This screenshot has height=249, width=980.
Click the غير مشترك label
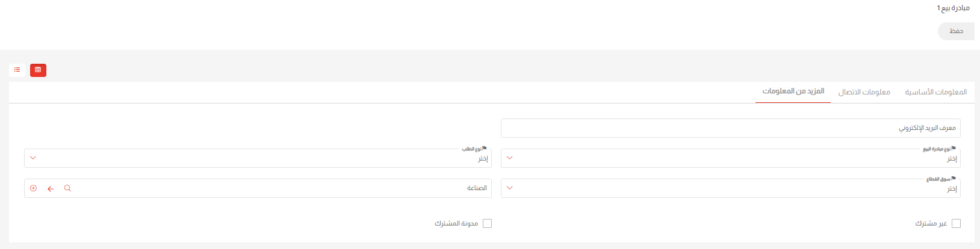[931, 224]
